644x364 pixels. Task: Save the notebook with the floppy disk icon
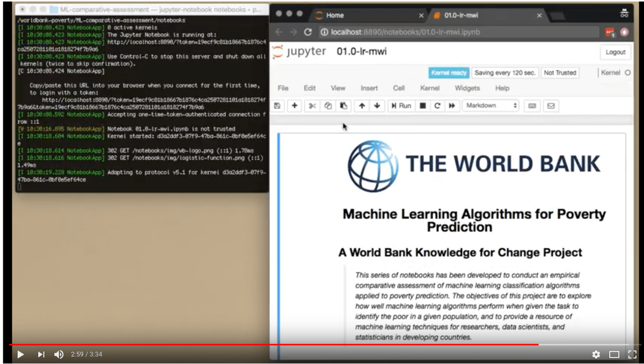(277, 106)
